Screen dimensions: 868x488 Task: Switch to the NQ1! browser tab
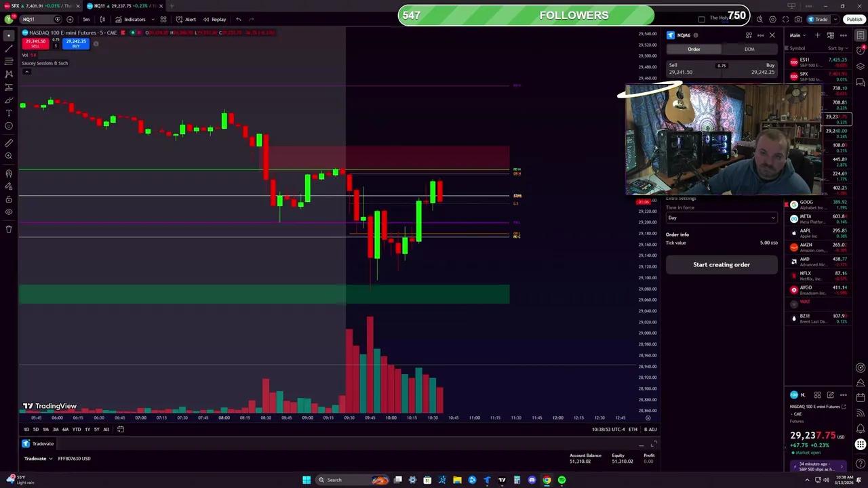pyautogui.click(x=125, y=6)
